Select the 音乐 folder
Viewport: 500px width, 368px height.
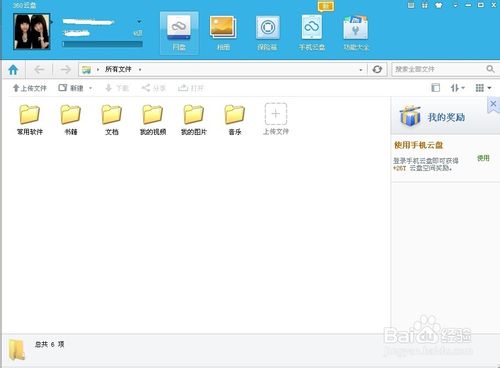(x=235, y=119)
